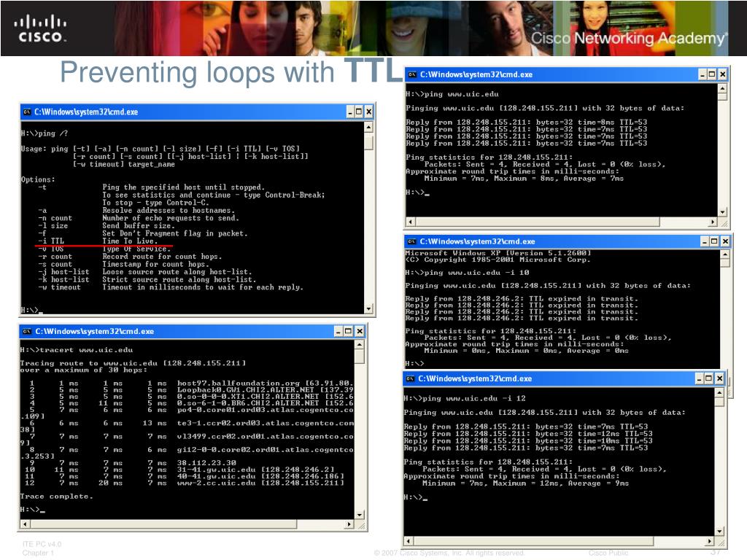
Task: Click scroll-left arrow in top-right ping window
Action: pyautogui.click(x=411, y=222)
